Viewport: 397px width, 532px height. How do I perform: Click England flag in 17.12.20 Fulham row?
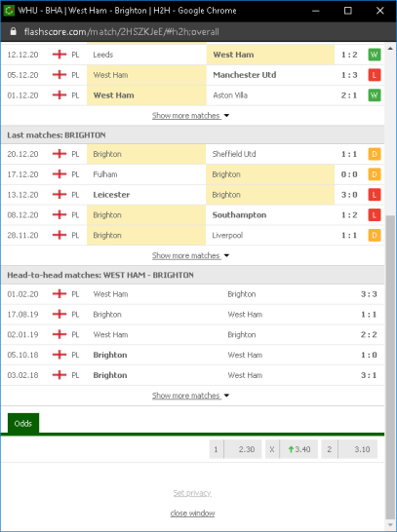(x=60, y=174)
